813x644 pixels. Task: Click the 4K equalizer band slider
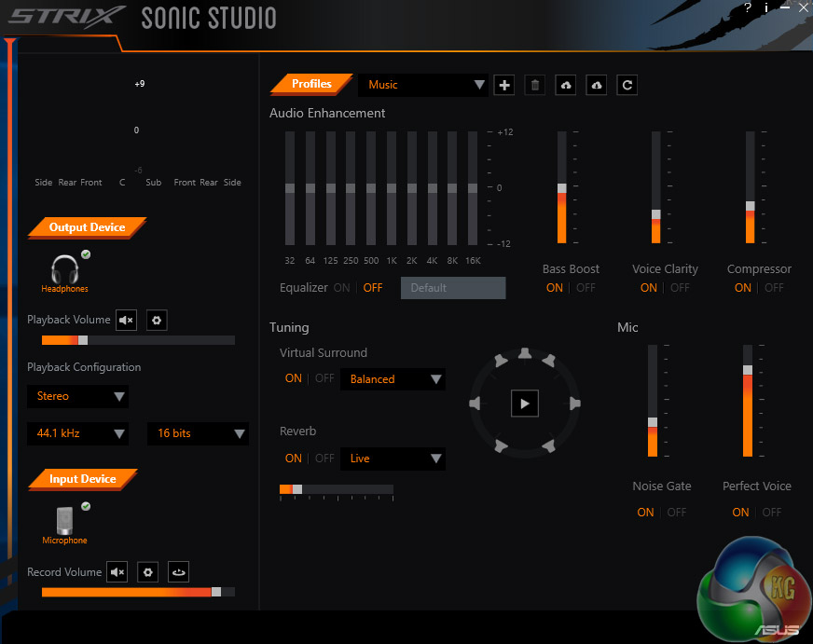[432, 188]
